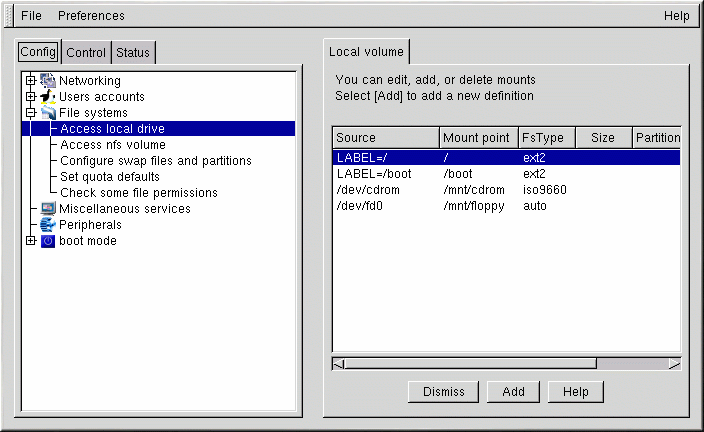Click the Peripherals icon in tree
The image size is (704, 432).
point(48,225)
